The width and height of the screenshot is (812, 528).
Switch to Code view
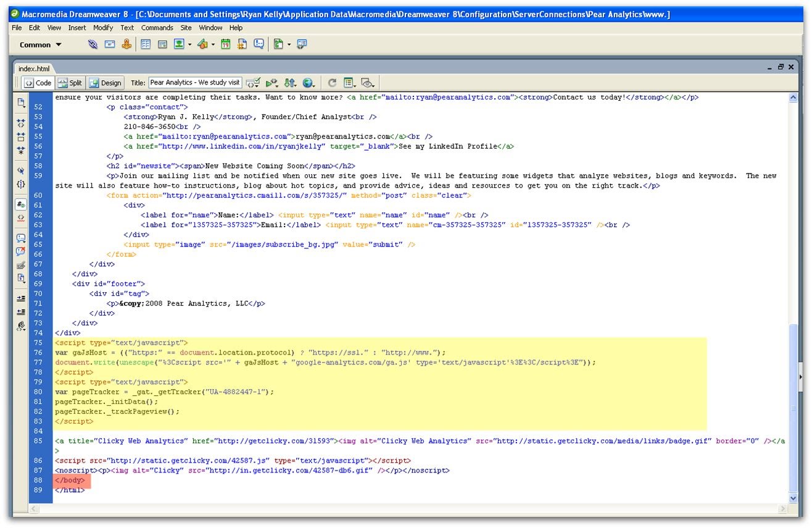tap(38, 83)
